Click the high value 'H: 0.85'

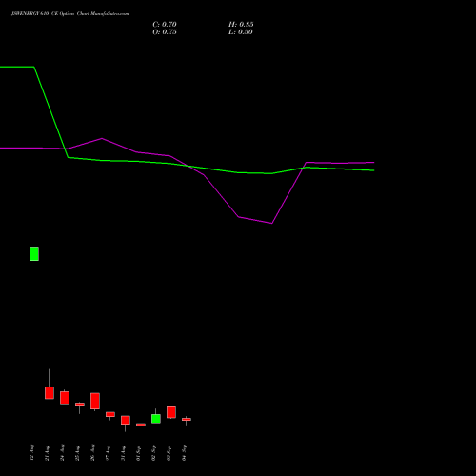pos(241,25)
